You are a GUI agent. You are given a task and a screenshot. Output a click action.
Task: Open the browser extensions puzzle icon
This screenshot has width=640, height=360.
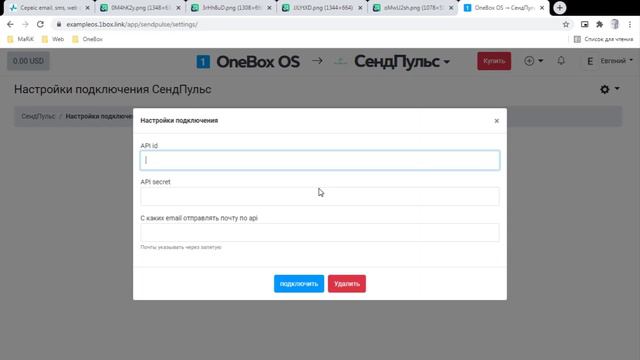click(599, 24)
